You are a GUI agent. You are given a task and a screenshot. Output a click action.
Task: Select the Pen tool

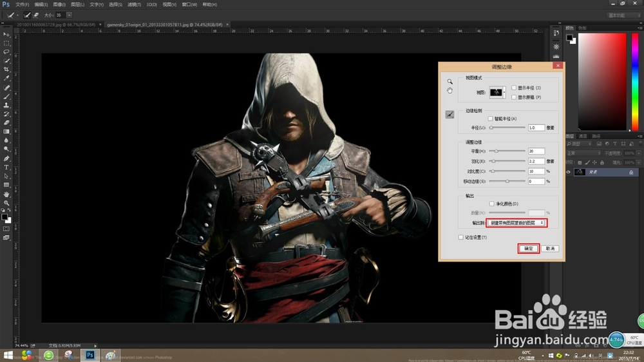pos(6,158)
